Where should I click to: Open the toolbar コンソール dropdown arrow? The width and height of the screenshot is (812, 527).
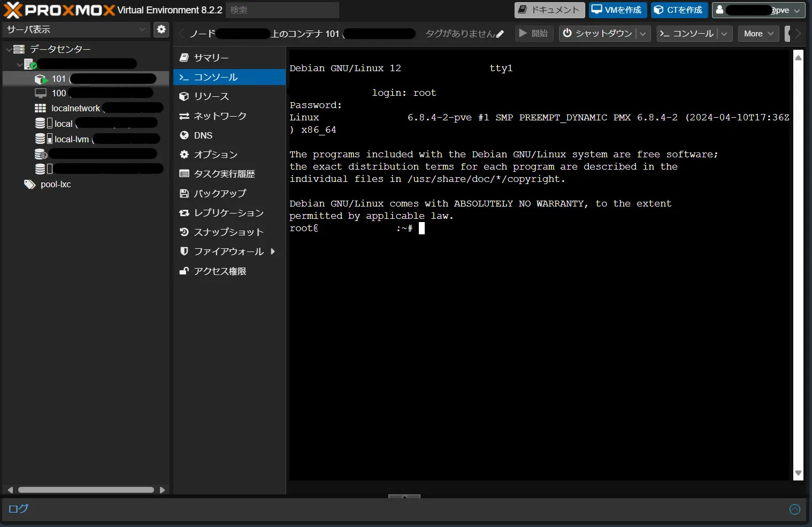click(725, 33)
